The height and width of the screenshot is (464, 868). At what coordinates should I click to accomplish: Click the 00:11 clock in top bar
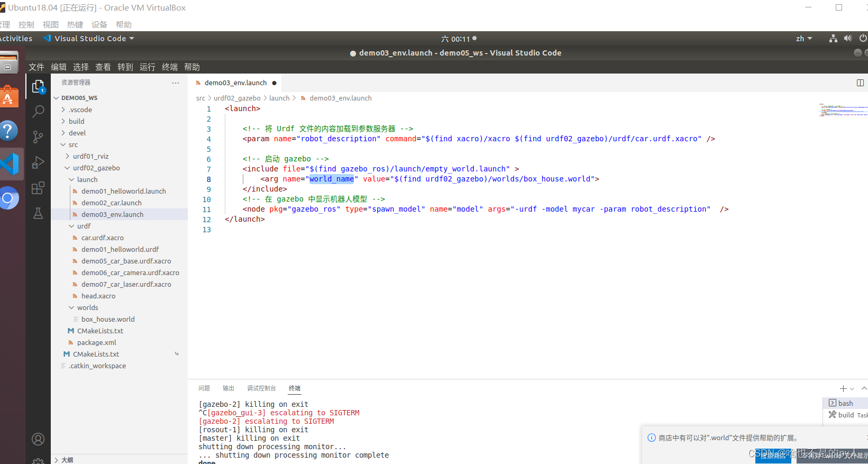coord(459,39)
